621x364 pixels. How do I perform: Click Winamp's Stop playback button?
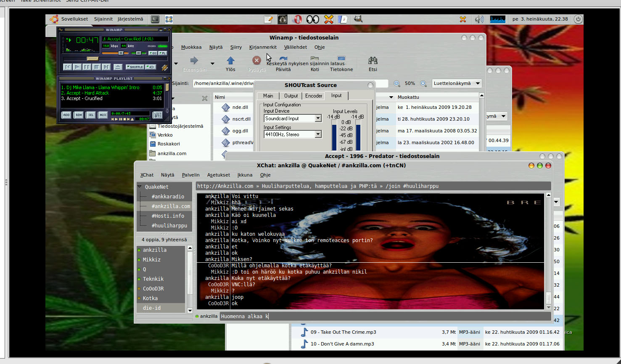pyautogui.click(x=96, y=67)
